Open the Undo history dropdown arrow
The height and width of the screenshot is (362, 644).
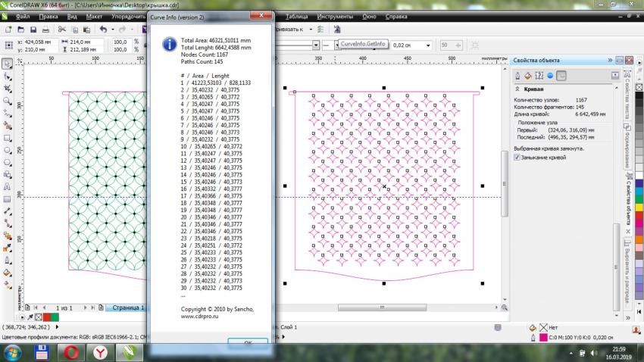[112, 30]
